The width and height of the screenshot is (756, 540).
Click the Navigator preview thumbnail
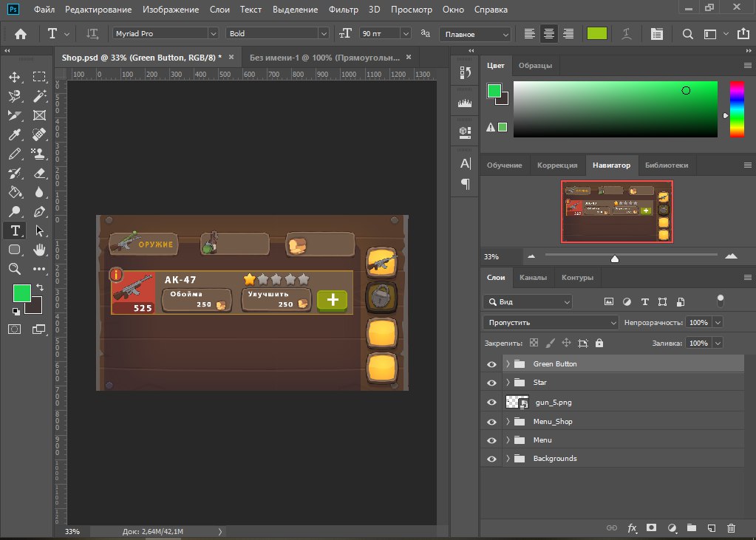(x=617, y=212)
